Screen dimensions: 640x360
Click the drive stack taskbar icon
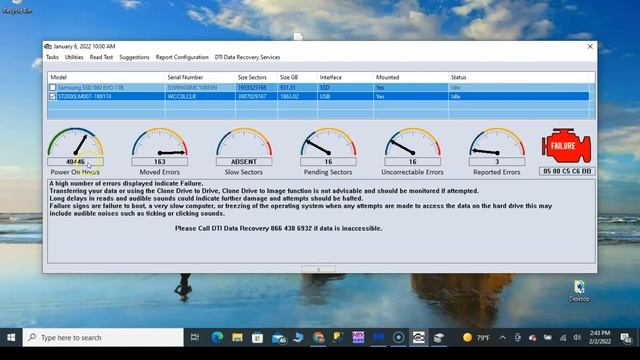439,338
